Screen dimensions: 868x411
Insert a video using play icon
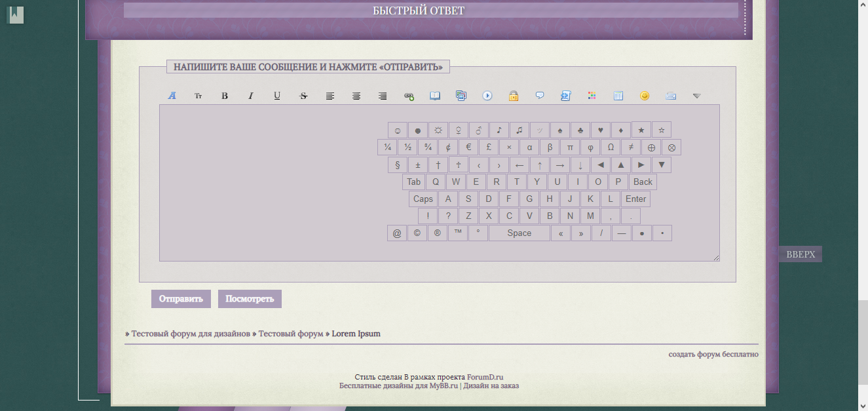coord(487,96)
